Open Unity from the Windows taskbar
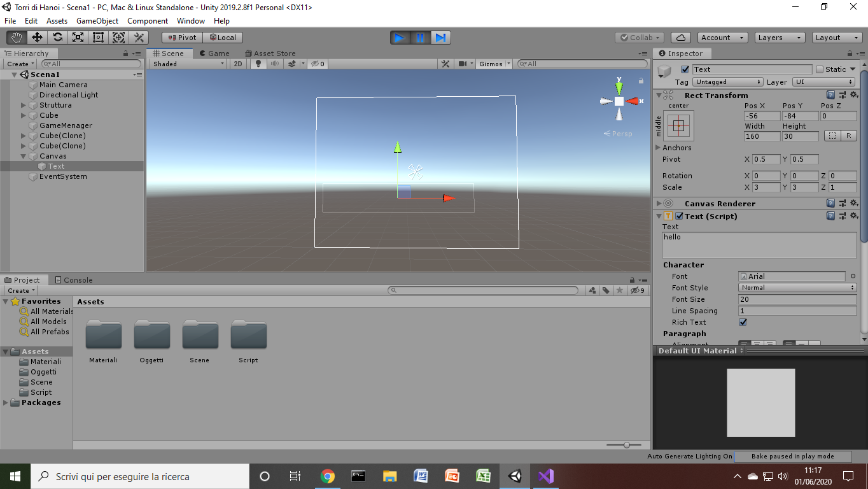868x489 pixels. (515, 476)
